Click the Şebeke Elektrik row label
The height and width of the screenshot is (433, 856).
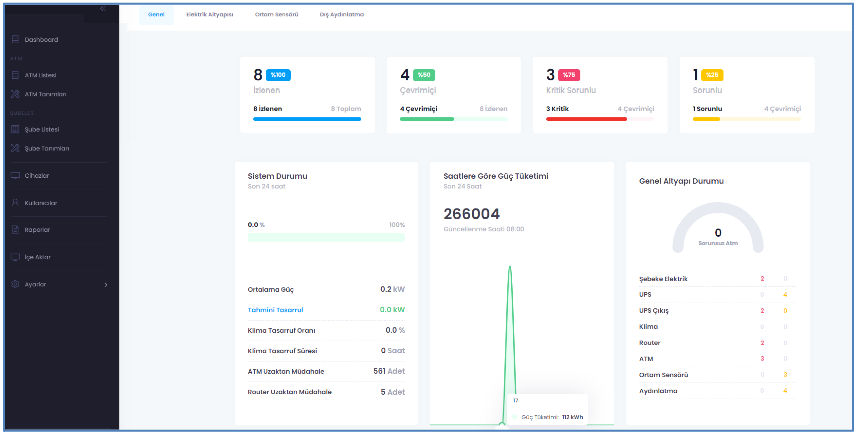pos(663,279)
